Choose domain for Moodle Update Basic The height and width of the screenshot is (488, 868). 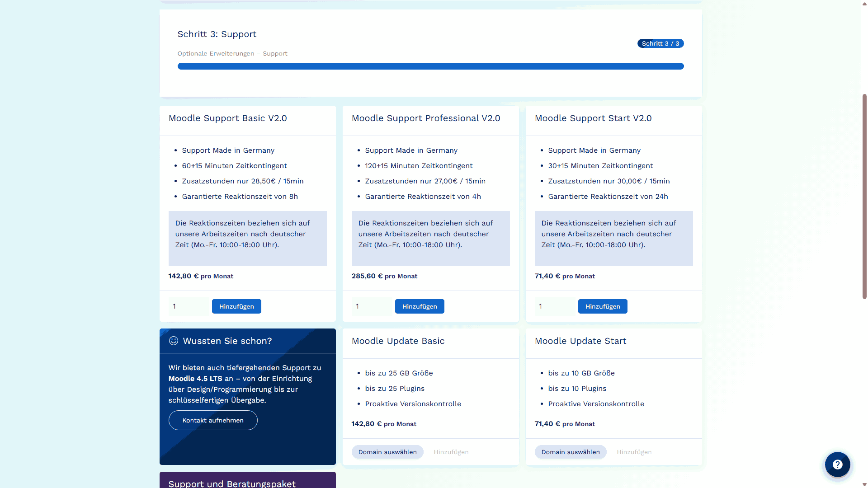[387, 452]
